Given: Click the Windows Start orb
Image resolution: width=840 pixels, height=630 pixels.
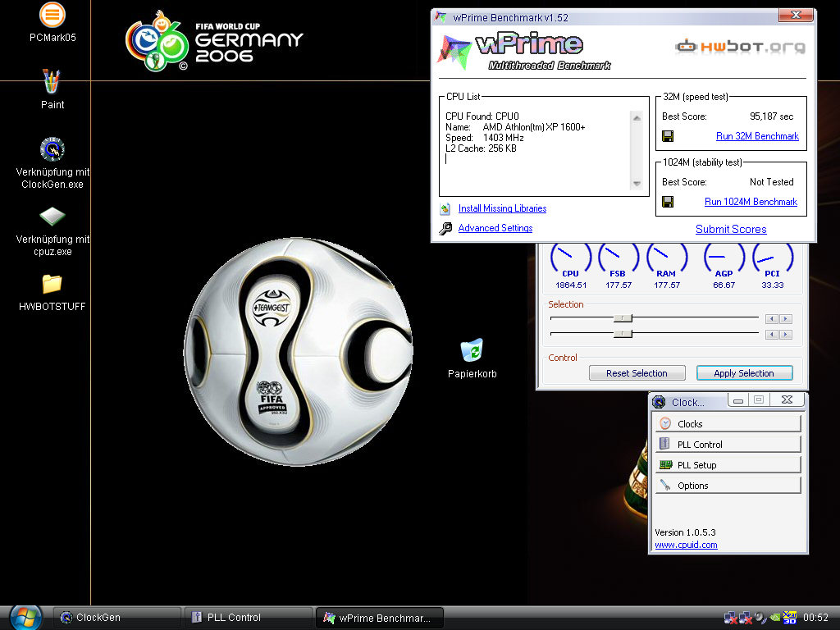Looking at the screenshot, I should [25, 618].
